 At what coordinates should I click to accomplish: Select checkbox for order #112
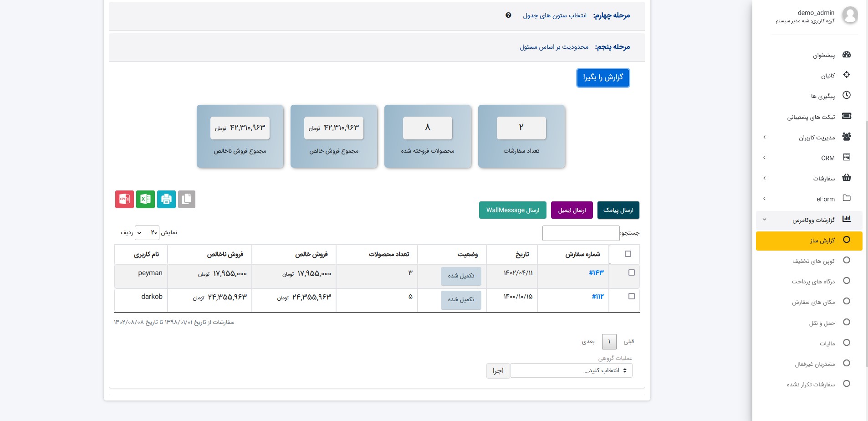point(631,296)
